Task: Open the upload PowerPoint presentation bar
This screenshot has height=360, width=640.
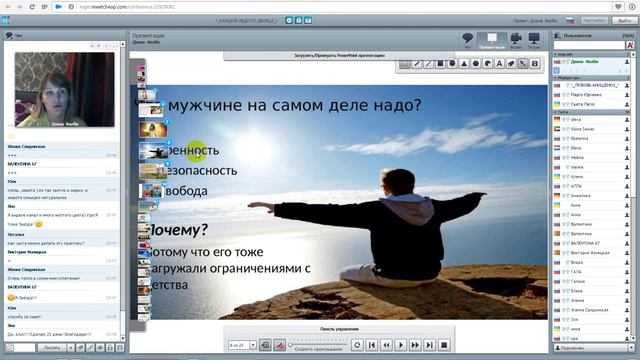Action: (x=339, y=56)
